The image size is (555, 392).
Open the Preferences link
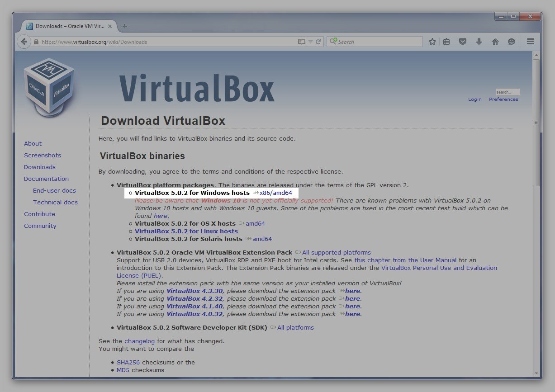[503, 99]
